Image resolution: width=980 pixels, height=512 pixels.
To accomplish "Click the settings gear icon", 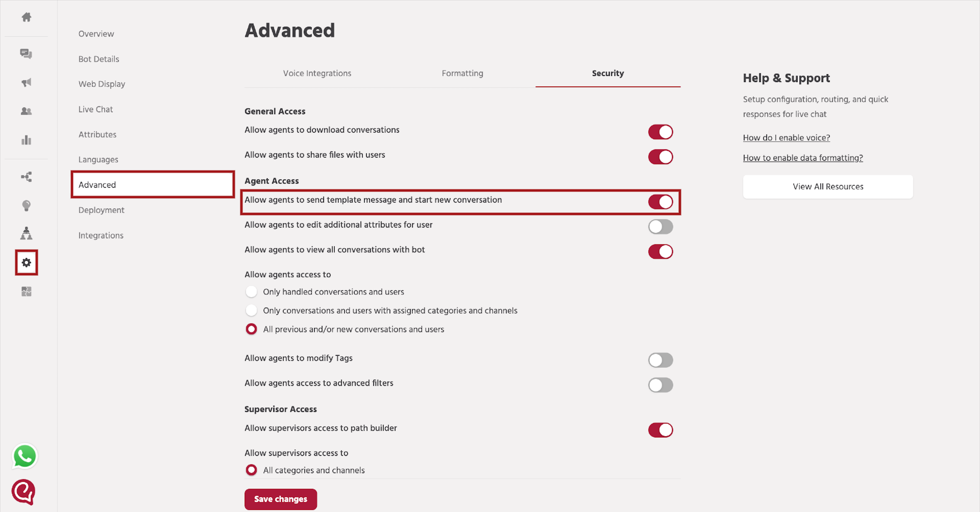I will (26, 263).
